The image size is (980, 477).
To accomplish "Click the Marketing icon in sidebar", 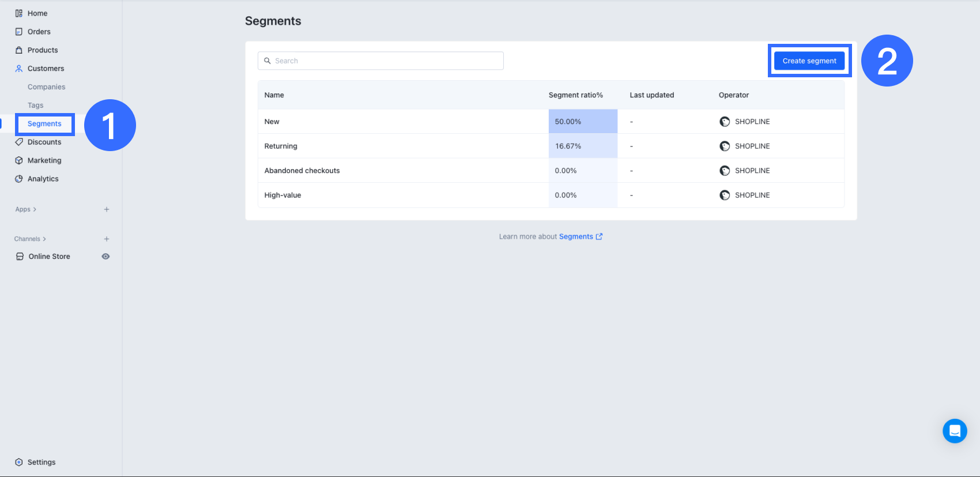I will (x=19, y=160).
